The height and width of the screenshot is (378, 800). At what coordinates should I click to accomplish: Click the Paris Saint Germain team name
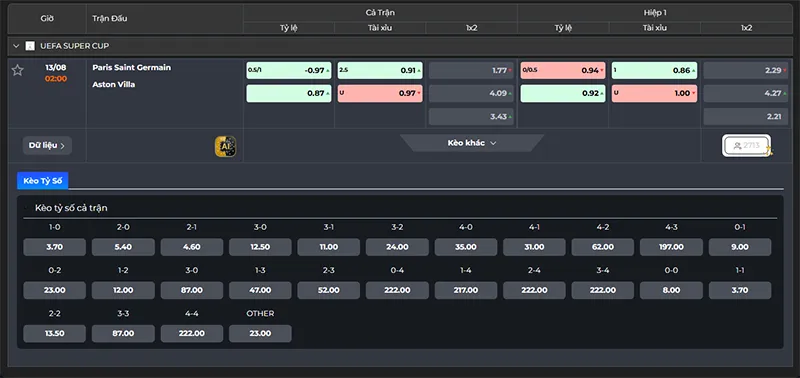132,67
